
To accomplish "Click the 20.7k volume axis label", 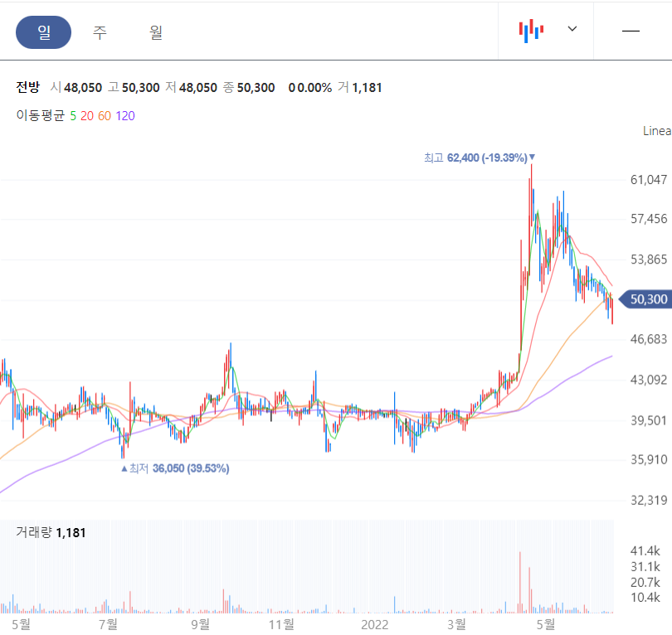I will click(x=645, y=582).
